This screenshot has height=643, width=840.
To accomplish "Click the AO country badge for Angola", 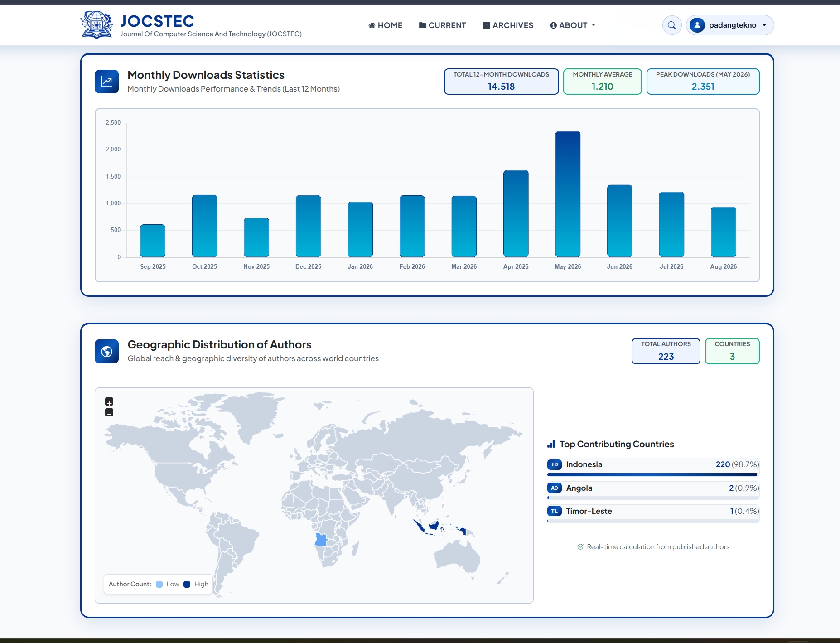I will click(x=555, y=488).
